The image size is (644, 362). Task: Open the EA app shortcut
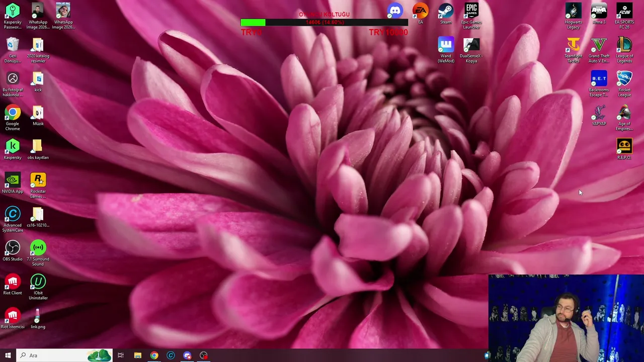tap(420, 14)
